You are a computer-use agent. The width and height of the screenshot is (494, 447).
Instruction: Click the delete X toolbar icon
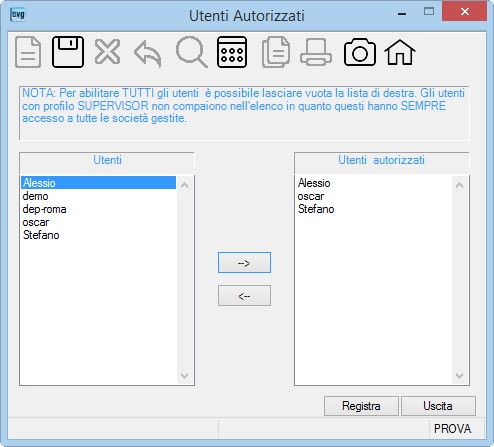point(107,52)
